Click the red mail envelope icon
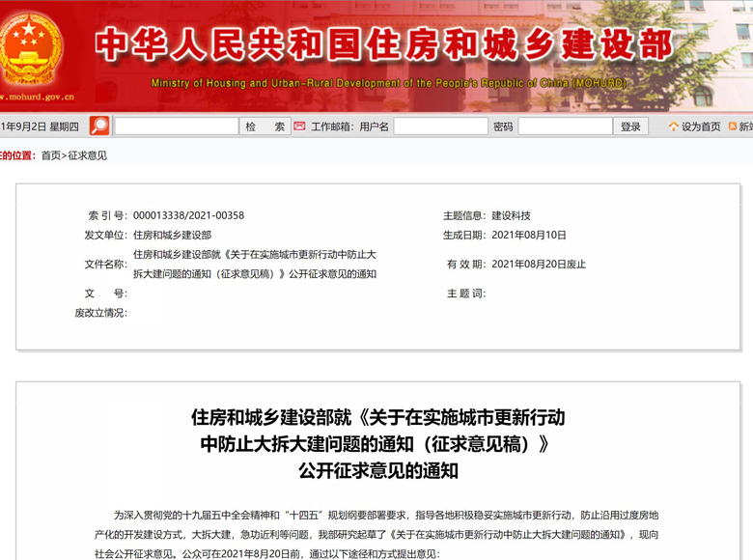Image resolution: width=753 pixels, height=560 pixels. [x=299, y=126]
